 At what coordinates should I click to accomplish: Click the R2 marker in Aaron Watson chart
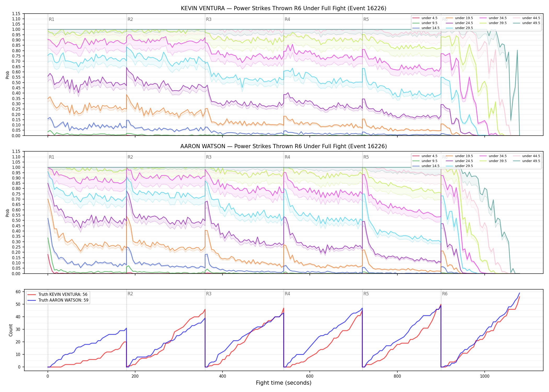coord(130,157)
